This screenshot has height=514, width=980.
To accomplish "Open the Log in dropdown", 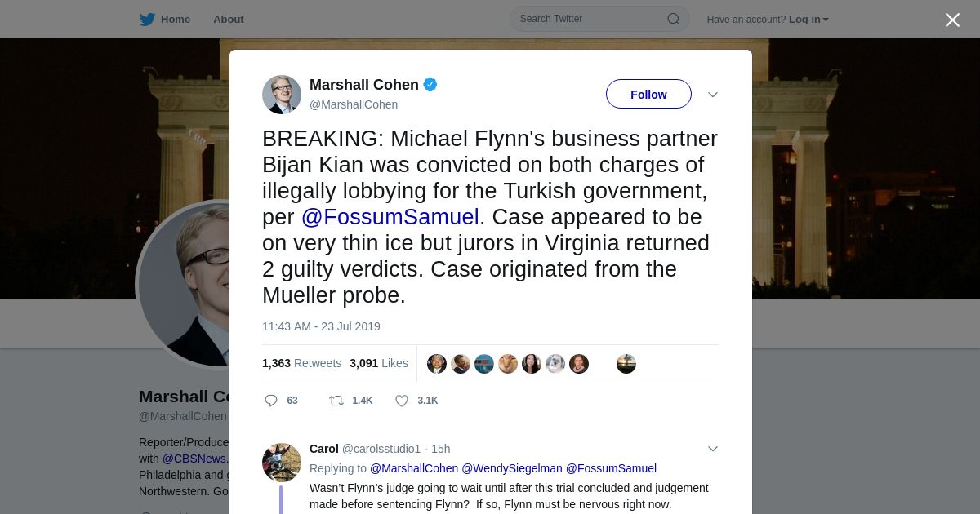I will pyautogui.click(x=808, y=20).
